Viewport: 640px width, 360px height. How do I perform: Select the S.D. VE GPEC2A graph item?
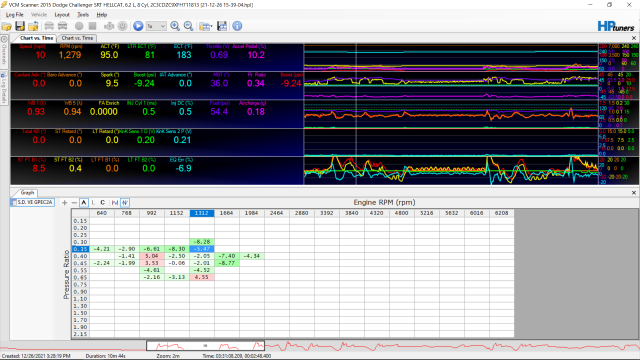(32, 202)
